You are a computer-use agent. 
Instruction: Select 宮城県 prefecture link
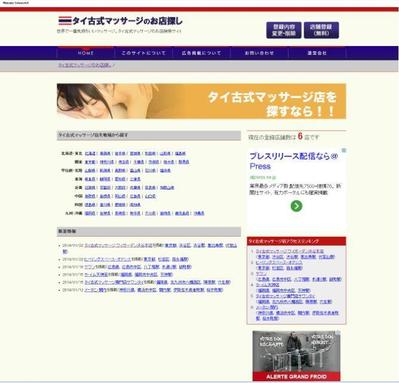click(x=135, y=154)
